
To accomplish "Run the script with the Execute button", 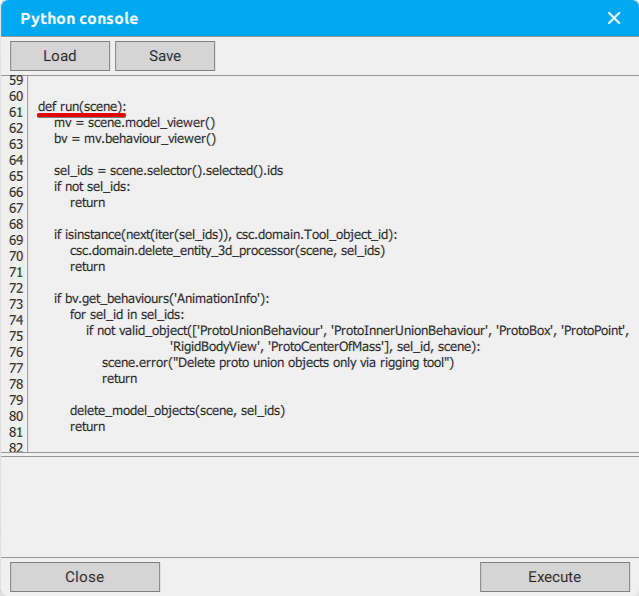I will [x=555, y=577].
